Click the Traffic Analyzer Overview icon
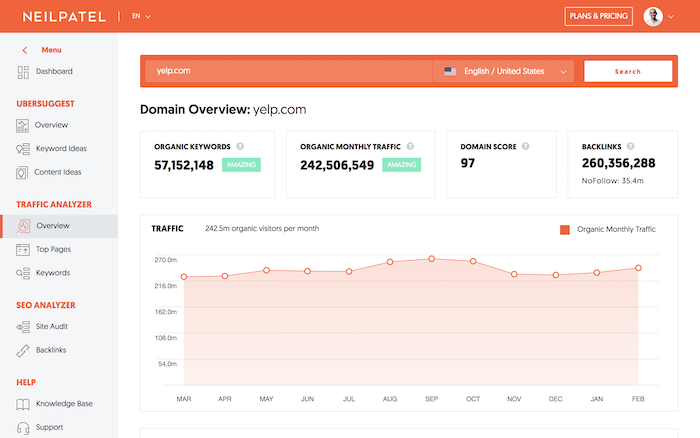Screen dimensions: 700x438 pyautogui.click(x=23, y=226)
